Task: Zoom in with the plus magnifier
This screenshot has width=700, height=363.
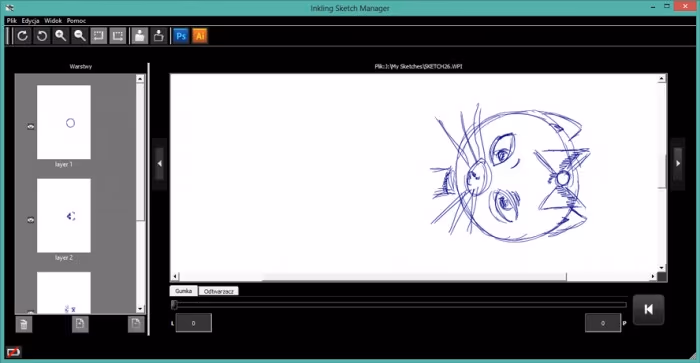Action: point(61,36)
